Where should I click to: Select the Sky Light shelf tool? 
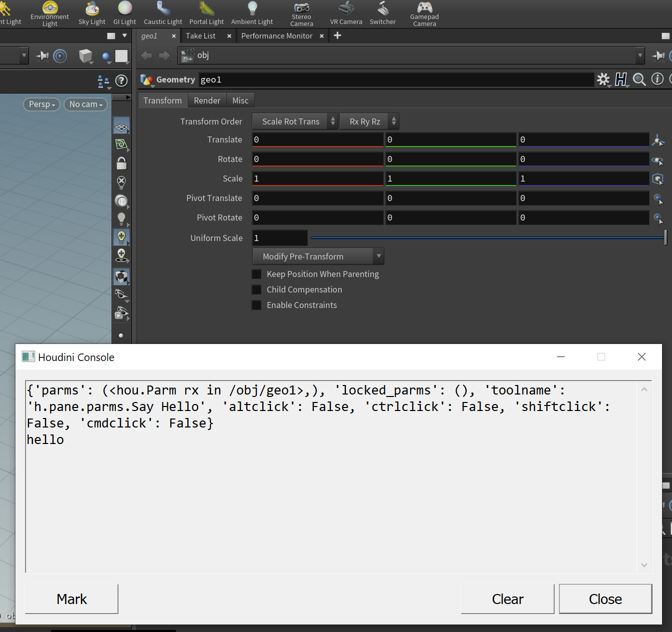click(92, 13)
